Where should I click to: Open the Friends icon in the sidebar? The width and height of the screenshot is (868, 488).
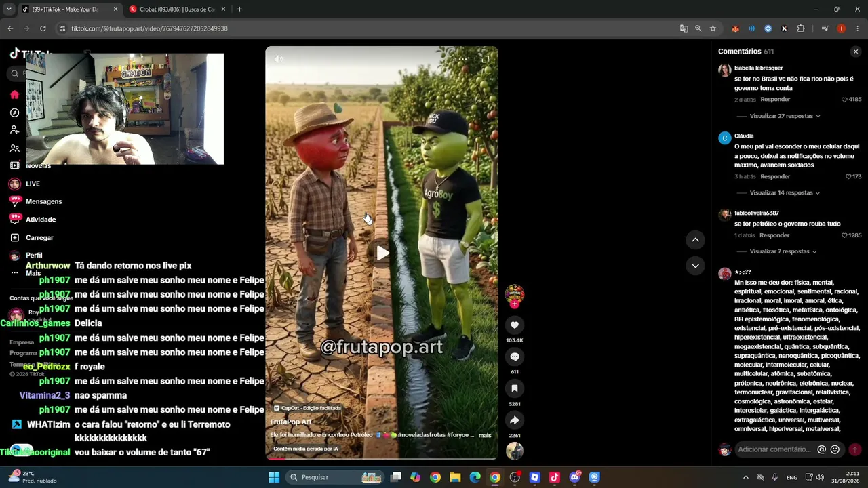[x=14, y=148]
